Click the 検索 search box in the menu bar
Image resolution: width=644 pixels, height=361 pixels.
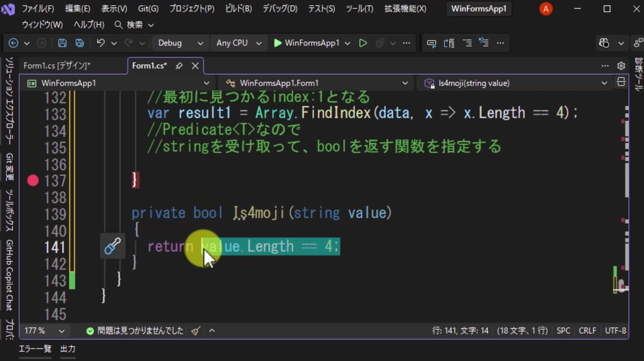(x=134, y=25)
